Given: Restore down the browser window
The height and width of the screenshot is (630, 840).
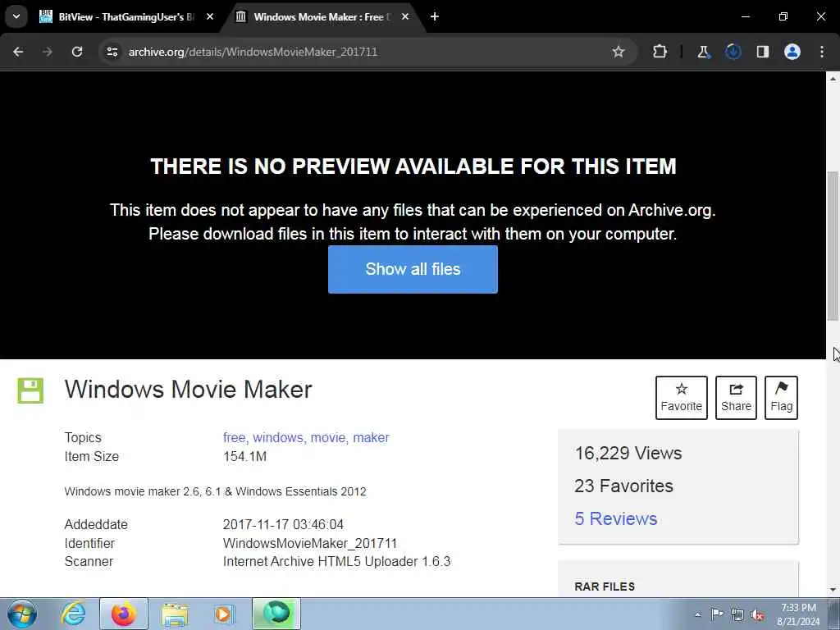Looking at the screenshot, I should point(783,16).
